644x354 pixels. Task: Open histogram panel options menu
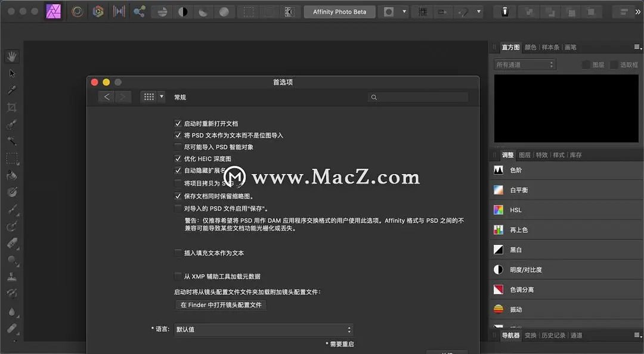637,47
